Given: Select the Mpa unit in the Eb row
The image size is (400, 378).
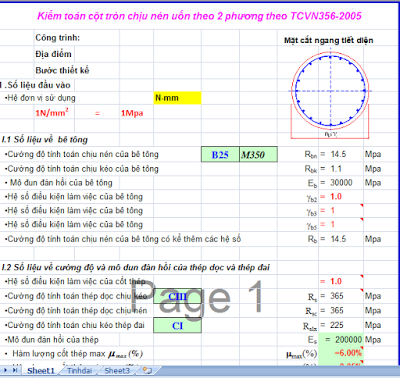Looking at the screenshot, I should click(x=373, y=183).
